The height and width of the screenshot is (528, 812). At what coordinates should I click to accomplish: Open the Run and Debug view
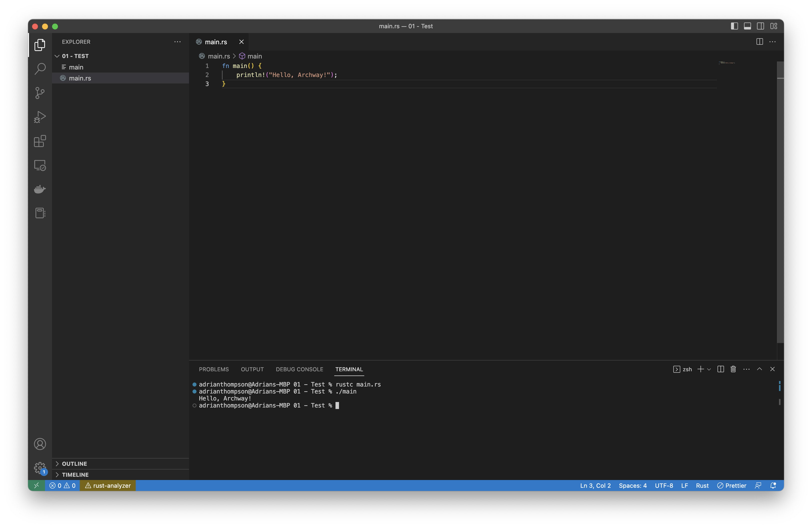pos(40,117)
